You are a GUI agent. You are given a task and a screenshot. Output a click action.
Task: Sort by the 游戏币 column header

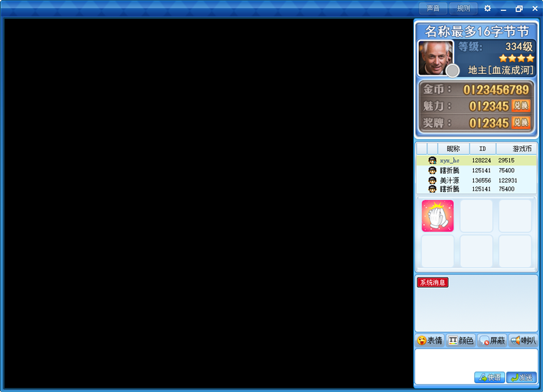coord(517,149)
